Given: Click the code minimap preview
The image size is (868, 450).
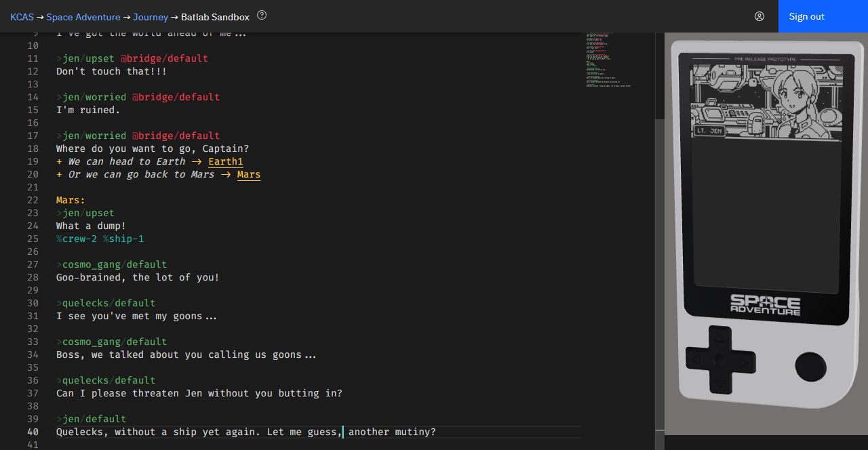Looking at the screenshot, I should [x=608, y=60].
